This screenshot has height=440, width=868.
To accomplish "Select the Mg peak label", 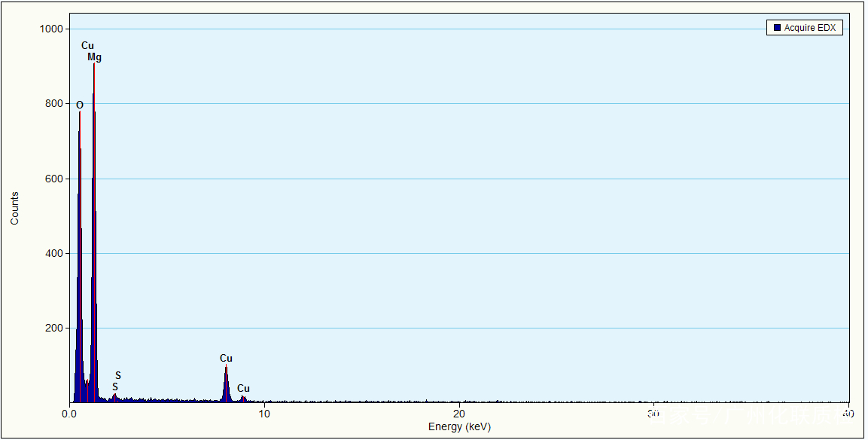I will (x=94, y=57).
